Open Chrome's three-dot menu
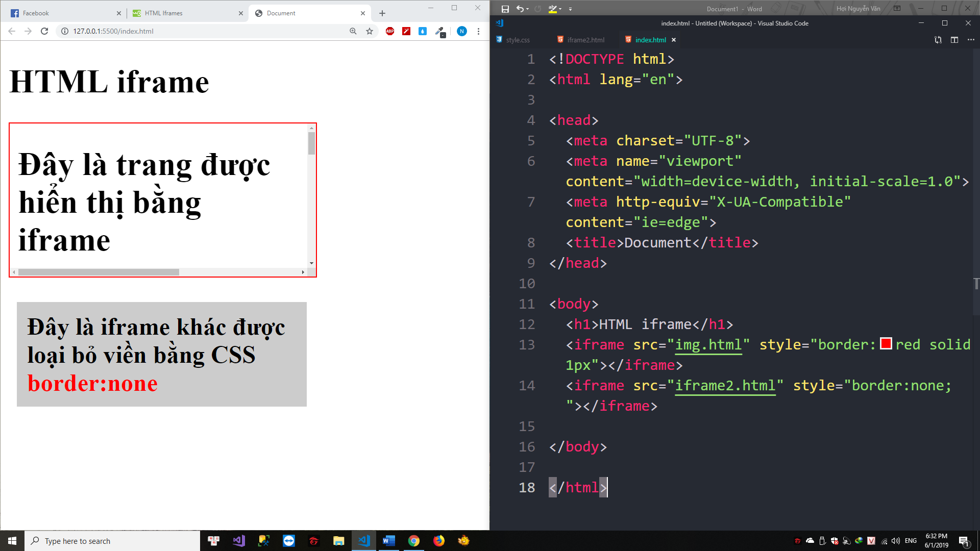The image size is (980, 551). click(478, 31)
